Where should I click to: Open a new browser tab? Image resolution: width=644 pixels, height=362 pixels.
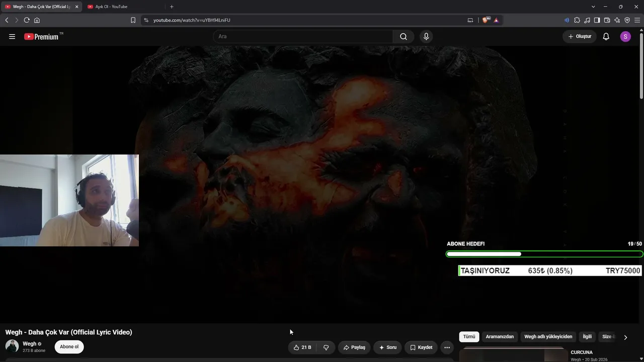pos(172,7)
